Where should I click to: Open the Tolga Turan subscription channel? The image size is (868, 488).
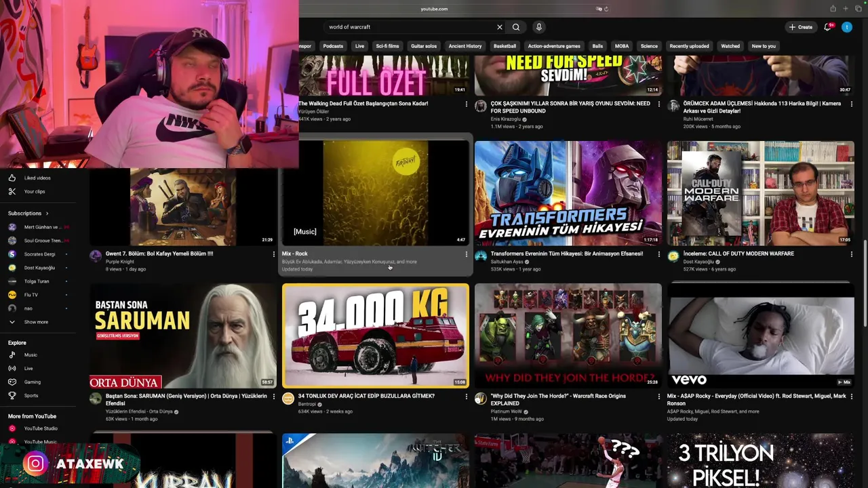(37, 281)
